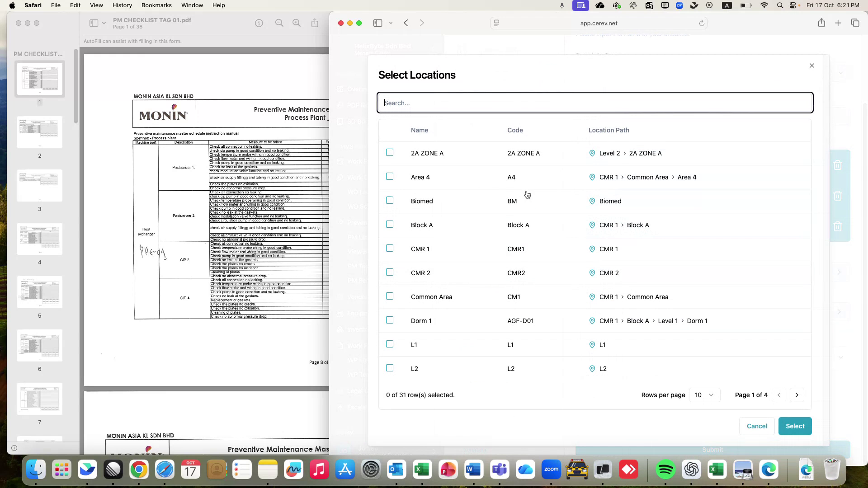Open the Rows per page dropdown
The image size is (868, 488).
coord(704,394)
